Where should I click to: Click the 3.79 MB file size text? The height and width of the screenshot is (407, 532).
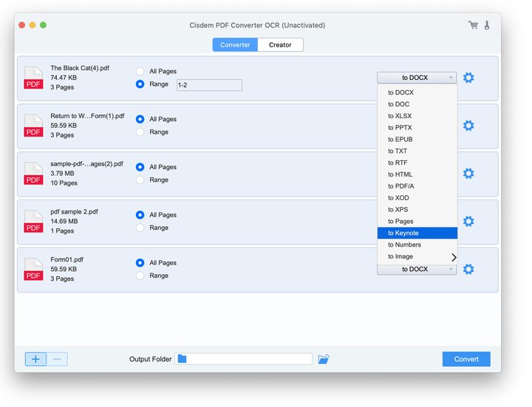(x=62, y=174)
